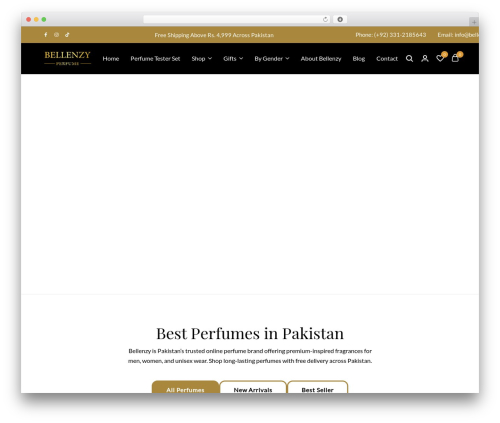This screenshot has width=500, height=423.
Task: Click the Best Perfumes in Pakistan heading
Action: tap(250, 333)
